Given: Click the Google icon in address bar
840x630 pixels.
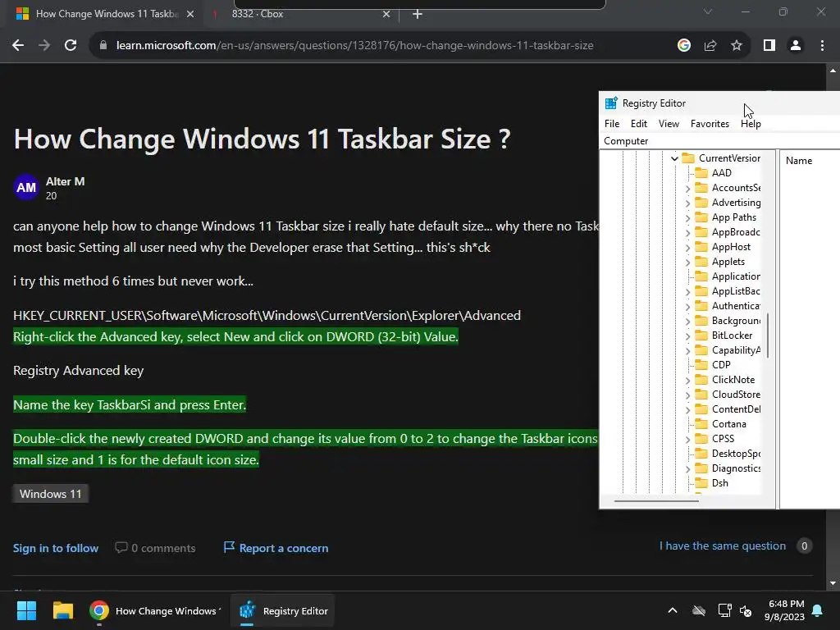Looking at the screenshot, I should (683, 46).
